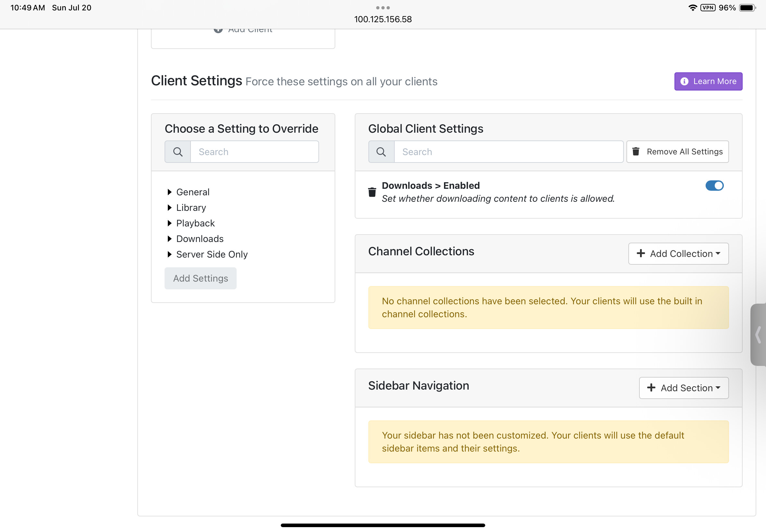Click trash icon beside Downloads > Enabled
The width and height of the screenshot is (766, 532).
coord(372,192)
